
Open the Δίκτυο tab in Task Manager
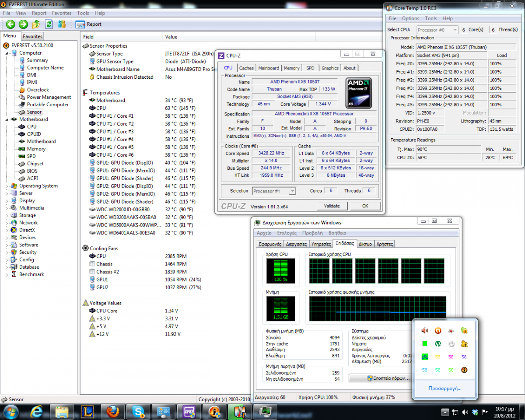click(x=365, y=244)
